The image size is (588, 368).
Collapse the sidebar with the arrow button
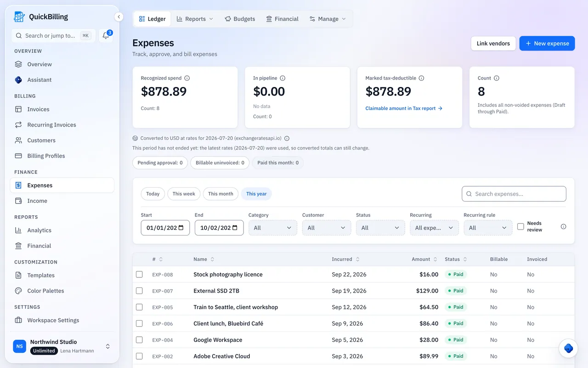click(x=119, y=17)
